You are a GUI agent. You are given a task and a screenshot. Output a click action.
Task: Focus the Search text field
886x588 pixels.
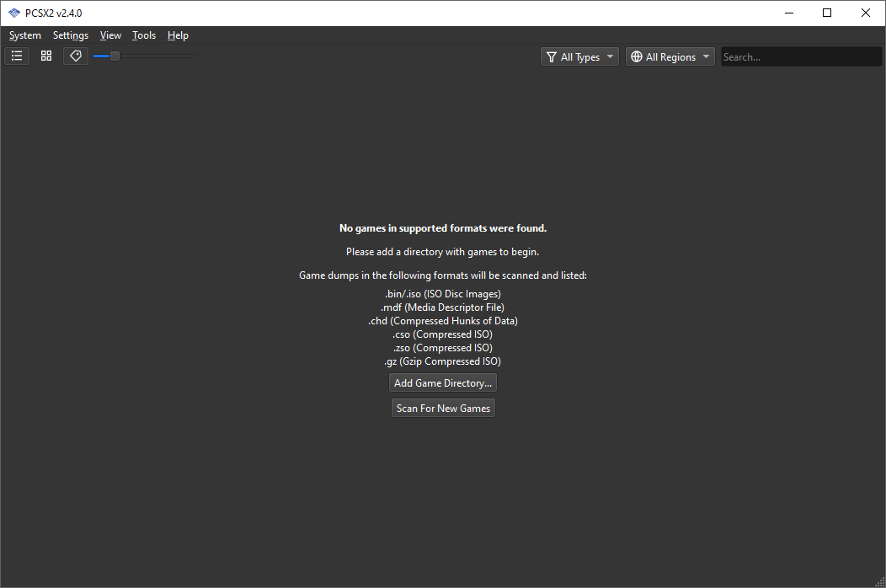click(800, 57)
